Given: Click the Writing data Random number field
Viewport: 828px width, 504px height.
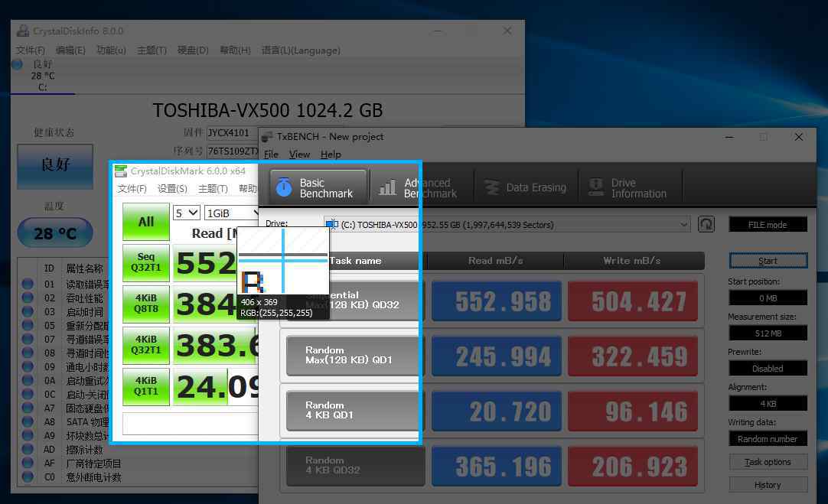Looking at the screenshot, I should pyautogui.click(x=768, y=438).
